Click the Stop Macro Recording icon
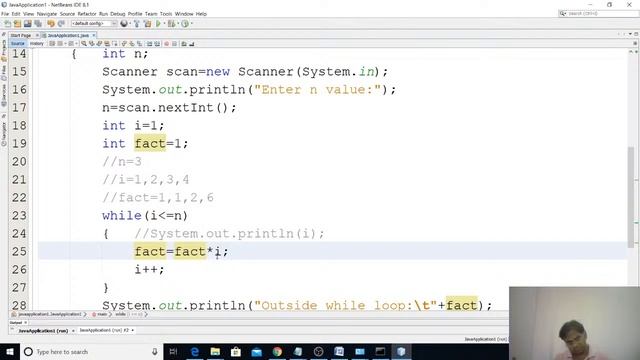 pyautogui.click(x=174, y=43)
